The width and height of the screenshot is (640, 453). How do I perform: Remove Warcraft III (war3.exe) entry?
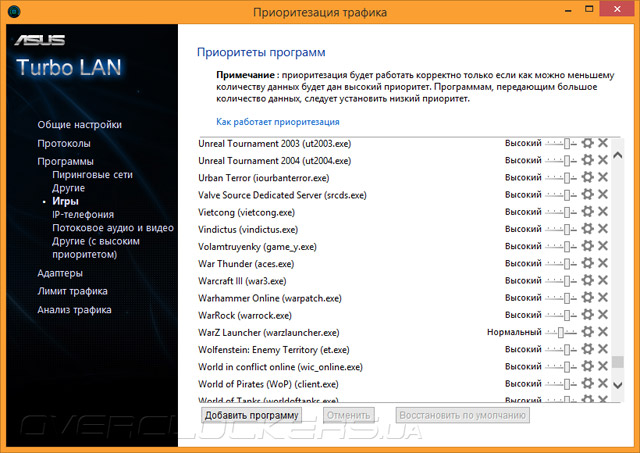click(603, 280)
